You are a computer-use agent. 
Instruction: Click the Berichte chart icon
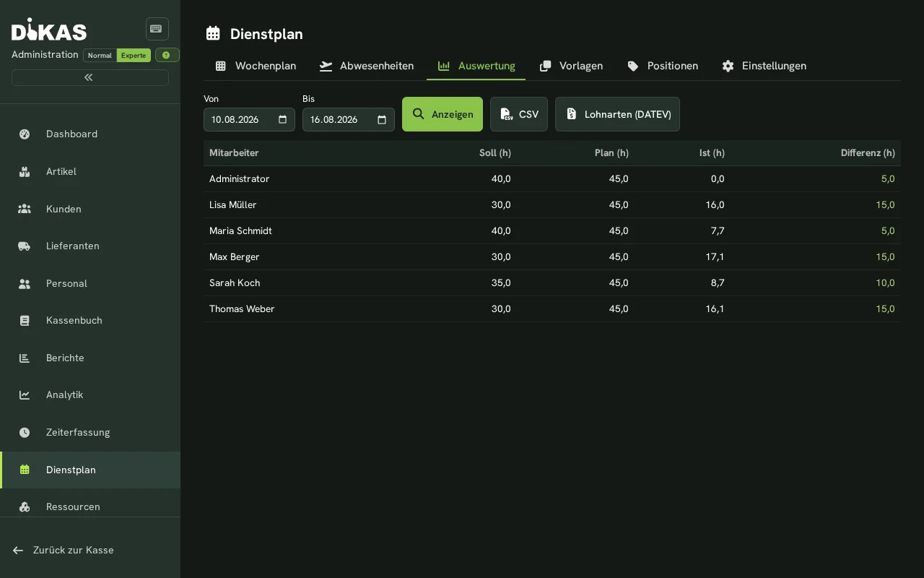pyautogui.click(x=25, y=358)
